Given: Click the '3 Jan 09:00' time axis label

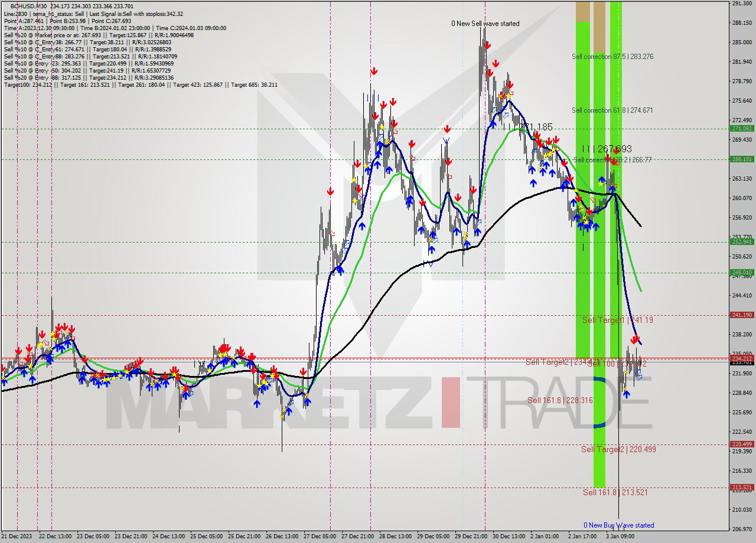Looking at the screenshot, I should (621, 537).
